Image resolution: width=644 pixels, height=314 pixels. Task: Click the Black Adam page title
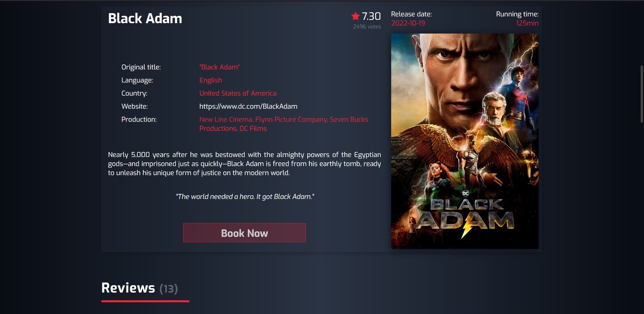click(x=145, y=18)
